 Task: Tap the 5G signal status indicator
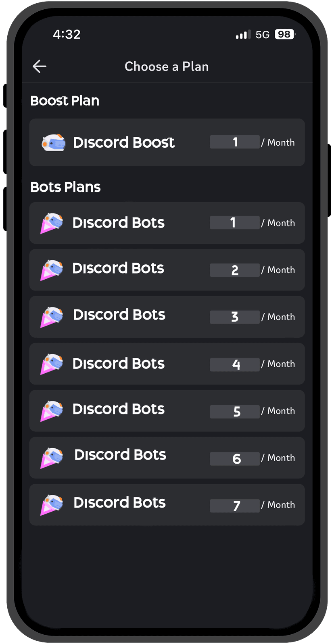(262, 35)
